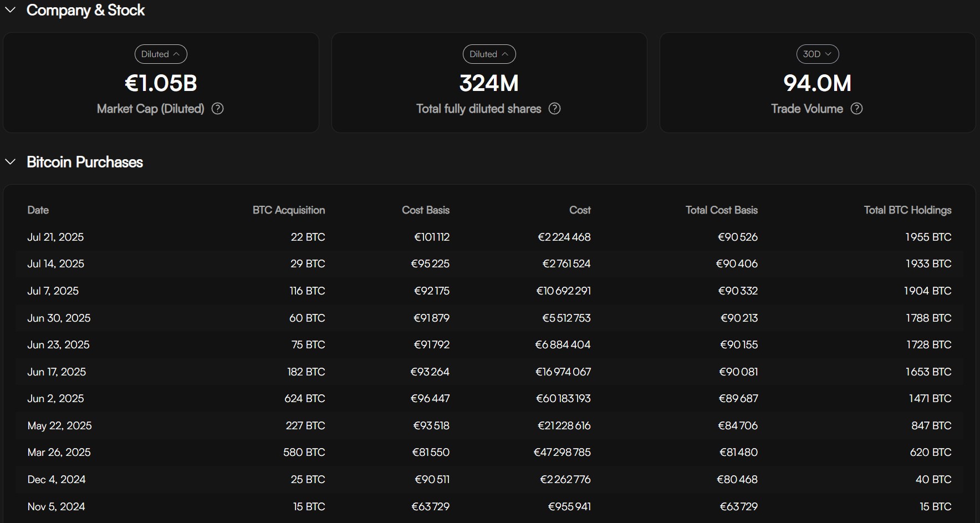Image resolution: width=980 pixels, height=523 pixels.
Task: Click the Nov 5, 2024 purchase date
Action: 56,507
